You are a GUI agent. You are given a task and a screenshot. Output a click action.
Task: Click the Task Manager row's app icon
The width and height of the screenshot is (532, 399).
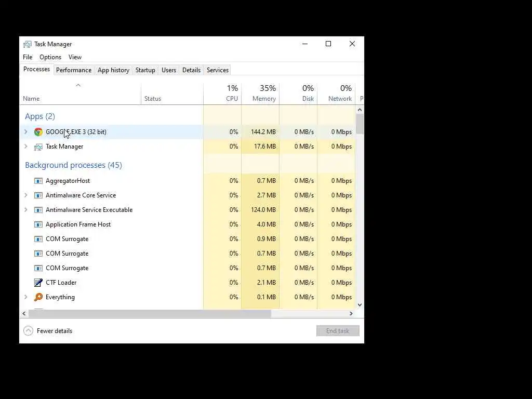pos(38,147)
